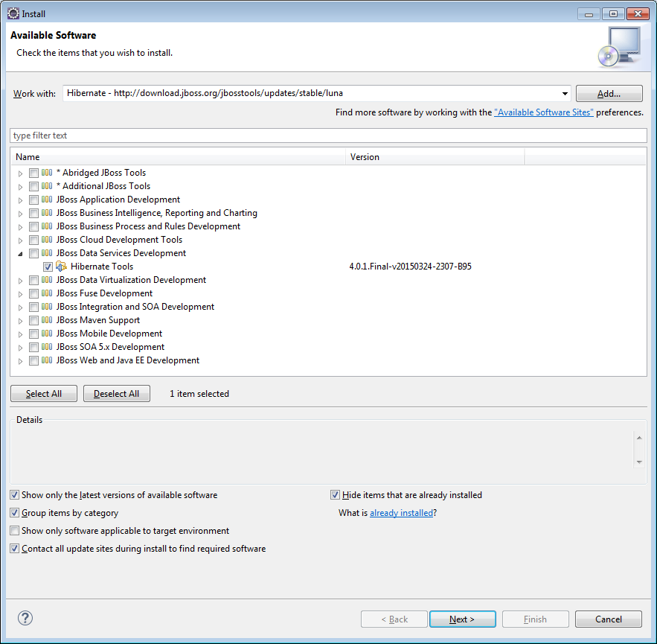Select JBoss Business Intelligence, Reporting and Charting
This screenshot has width=657, height=644.
(x=157, y=213)
